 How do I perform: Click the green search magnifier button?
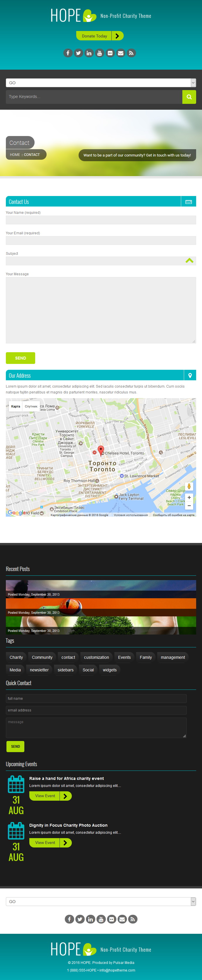coord(189,97)
